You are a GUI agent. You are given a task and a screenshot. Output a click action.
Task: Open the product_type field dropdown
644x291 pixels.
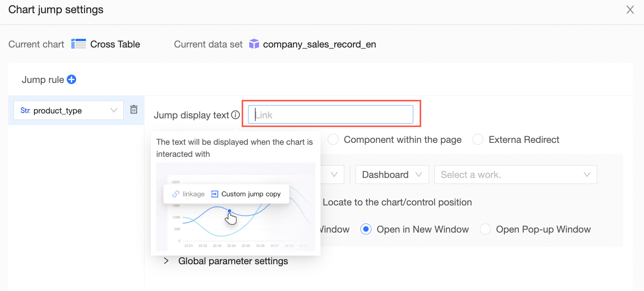tap(69, 110)
